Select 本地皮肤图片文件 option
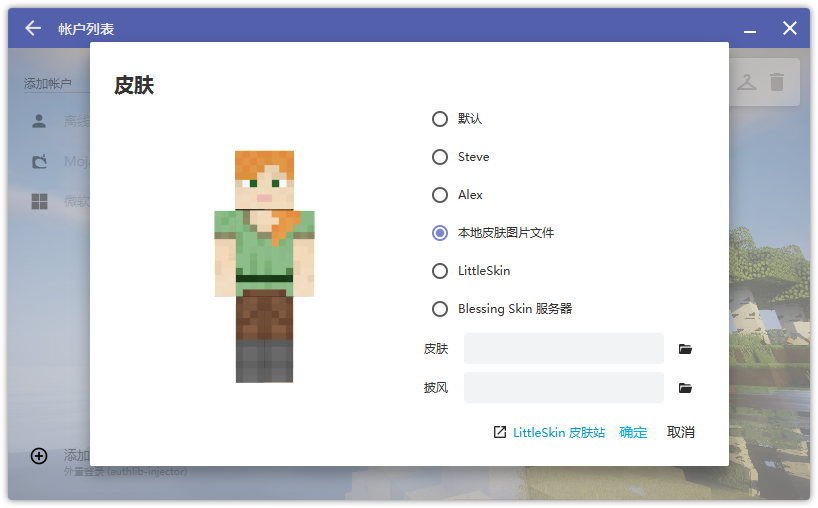The image size is (818, 508). coord(440,233)
